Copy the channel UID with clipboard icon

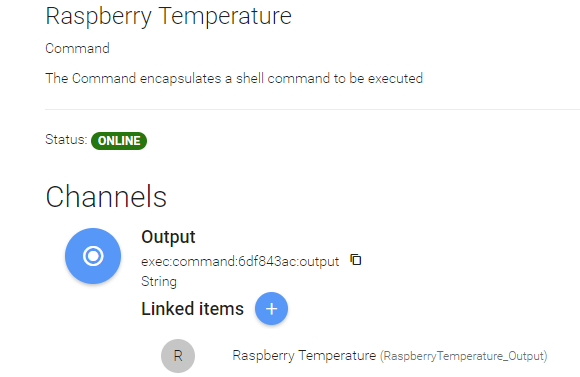click(x=356, y=260)
